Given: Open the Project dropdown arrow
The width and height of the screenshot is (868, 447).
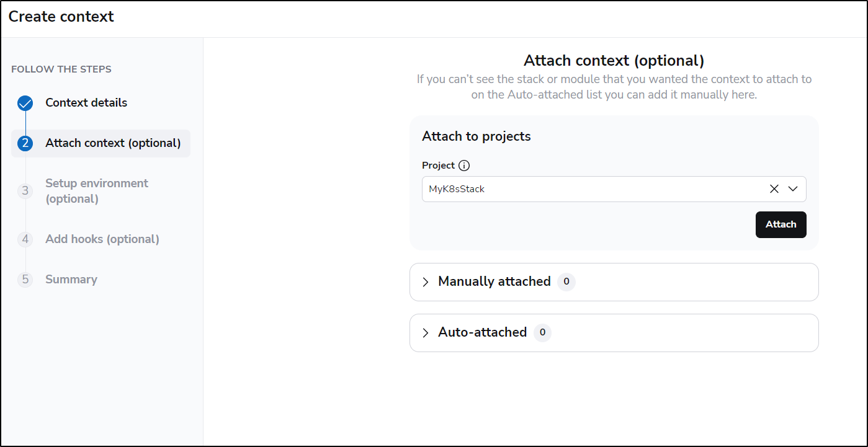Looking at the screenshot, I should [793, 189].
